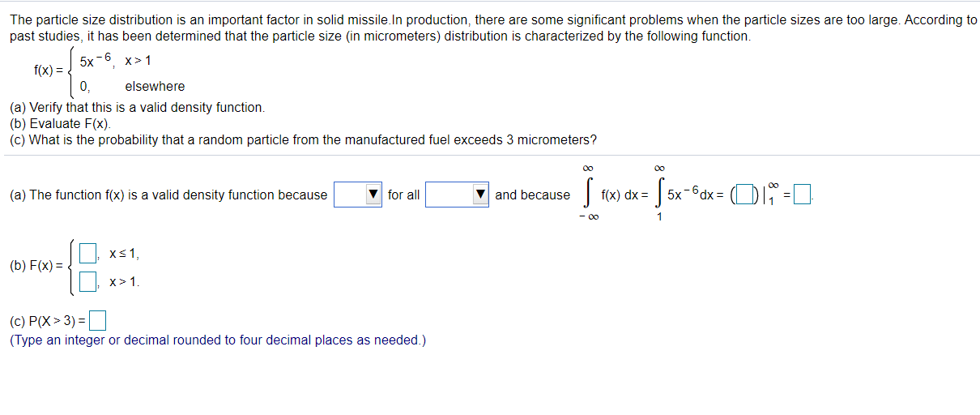The height and width of the screenshot is (415, 980).
Task: Click 'f(x) dx' integral expression in part (a)
Action: pos(620,195)
